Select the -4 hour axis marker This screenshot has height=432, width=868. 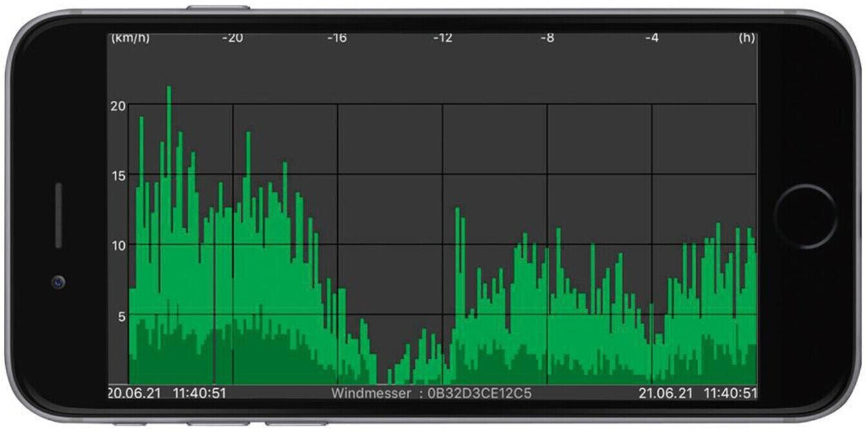coord(651,38)
